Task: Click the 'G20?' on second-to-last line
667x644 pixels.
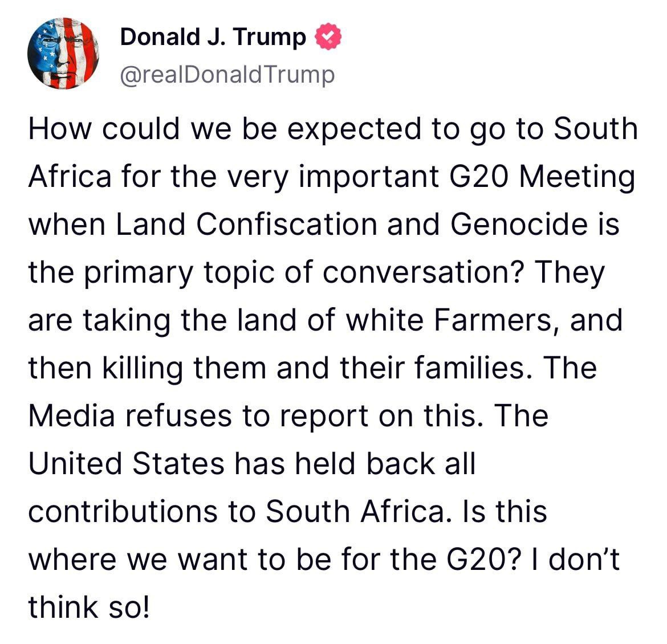Action: click(x=484, y=559)
